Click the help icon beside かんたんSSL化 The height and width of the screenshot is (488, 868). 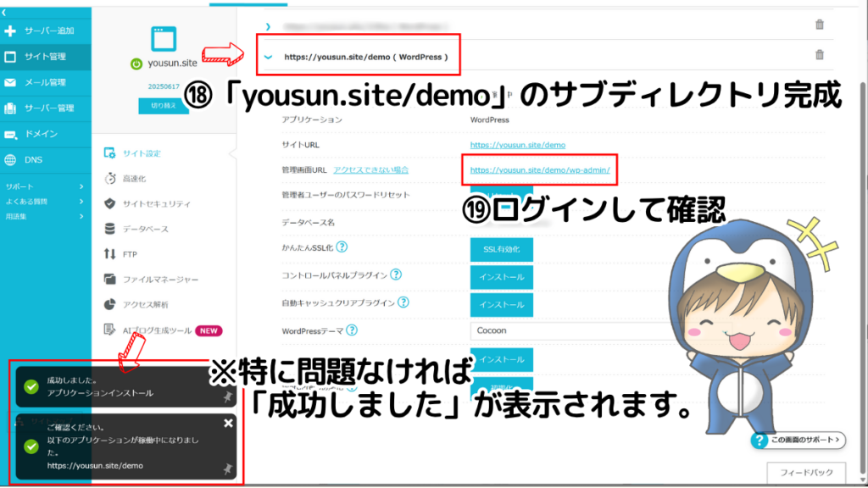point(342,247)
